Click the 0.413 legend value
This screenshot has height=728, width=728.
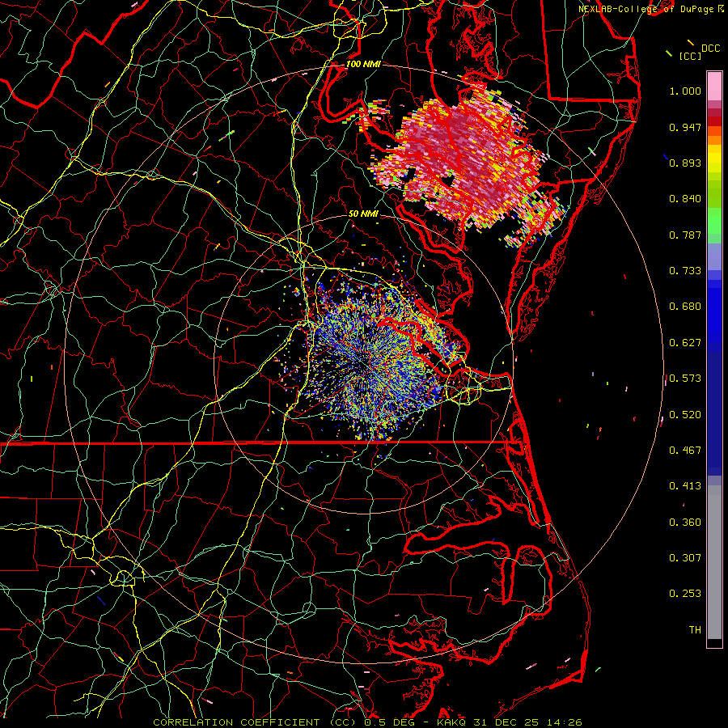click(685, 486)
